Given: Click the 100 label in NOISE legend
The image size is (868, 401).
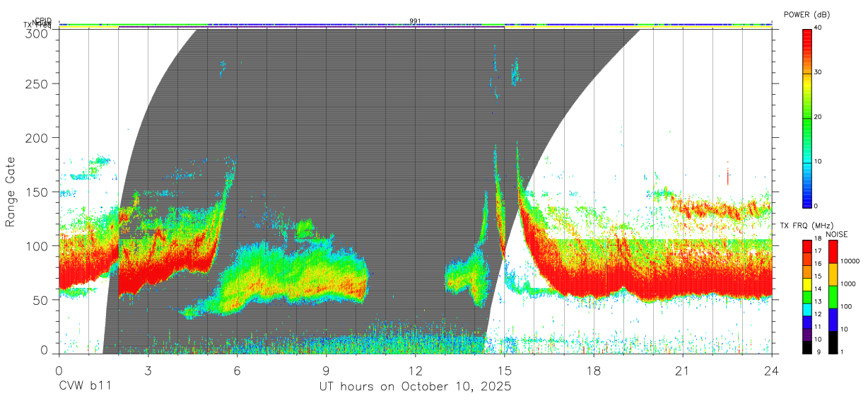Looking at the screenshot, I should (x=847, y=306).
